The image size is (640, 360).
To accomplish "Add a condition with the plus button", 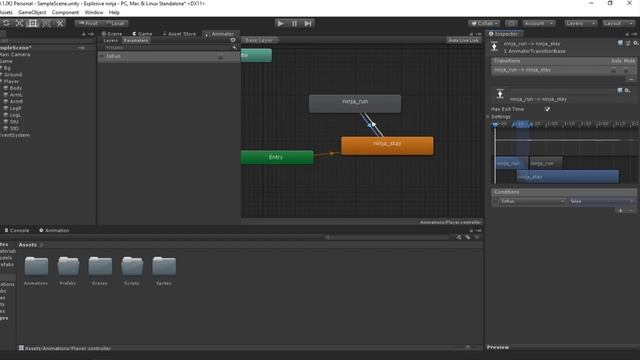I will click(621, 211).
